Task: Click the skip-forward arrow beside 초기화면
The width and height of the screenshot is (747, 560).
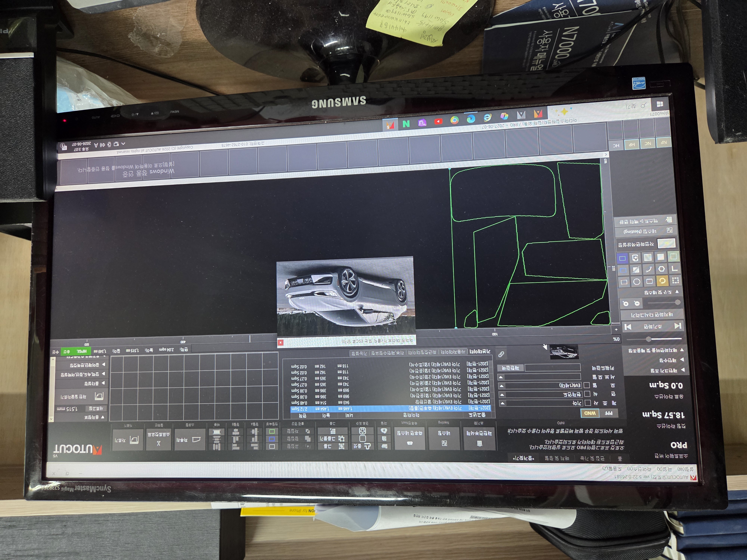Action: (628, 327)
